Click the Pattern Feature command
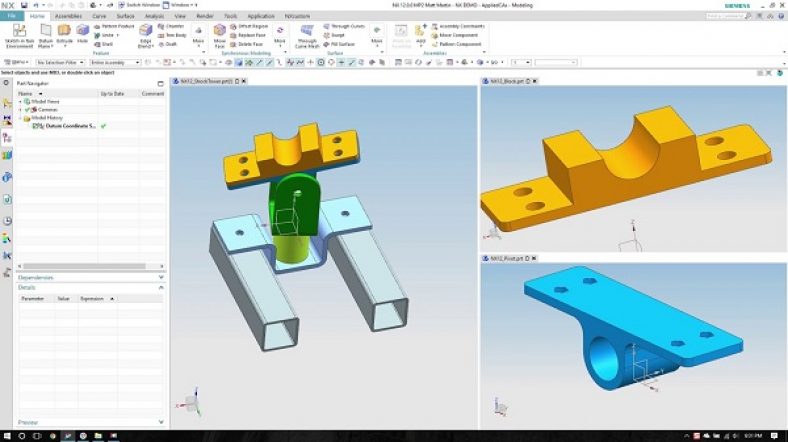Viewport: 788px width, 442px height. point(114,26)
